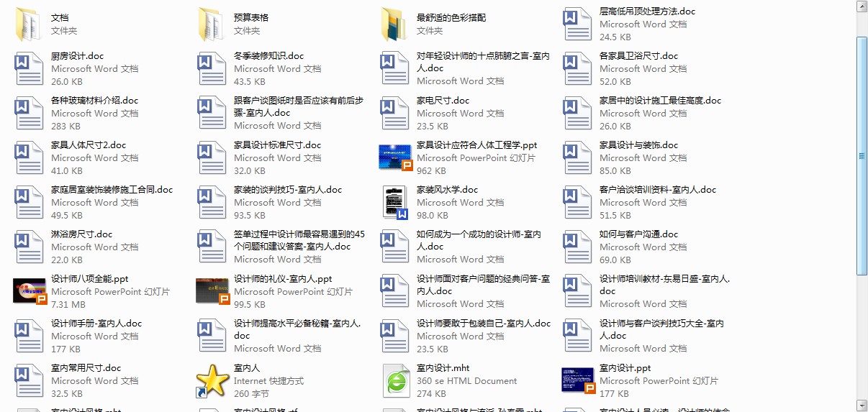Select Word icon for 家具人体尺寸2.doc
Screen dimensions: 868x412
click(x=30, y=158)
